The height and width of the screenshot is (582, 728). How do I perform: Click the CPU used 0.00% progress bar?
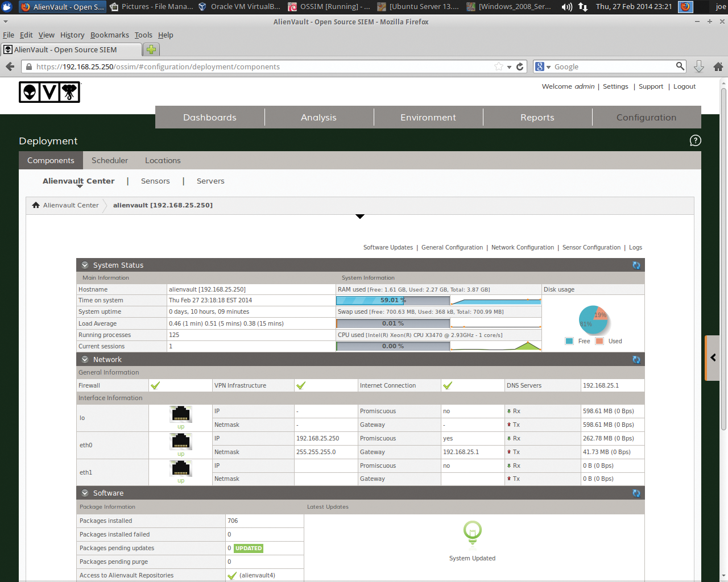pos(393,346)
